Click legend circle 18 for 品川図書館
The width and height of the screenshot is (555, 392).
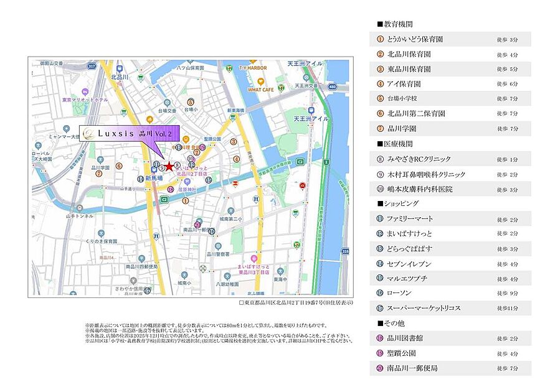(x=380, y=338)
